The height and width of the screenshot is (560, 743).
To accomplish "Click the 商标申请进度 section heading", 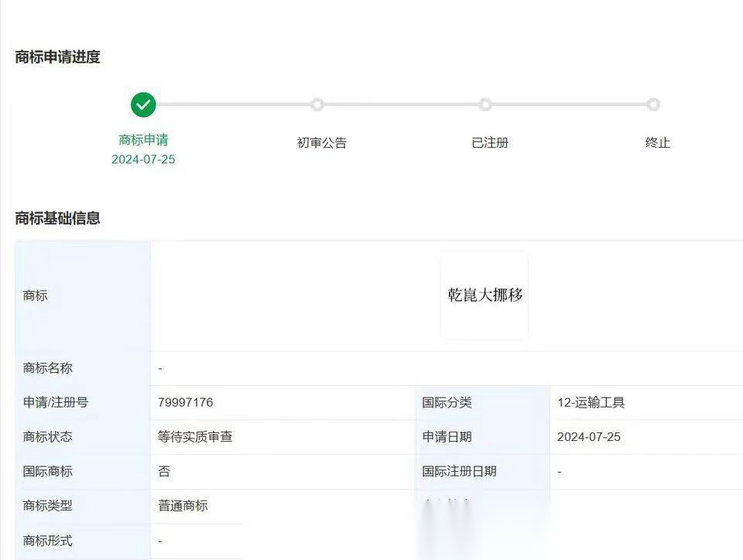I will pos(58,57).
